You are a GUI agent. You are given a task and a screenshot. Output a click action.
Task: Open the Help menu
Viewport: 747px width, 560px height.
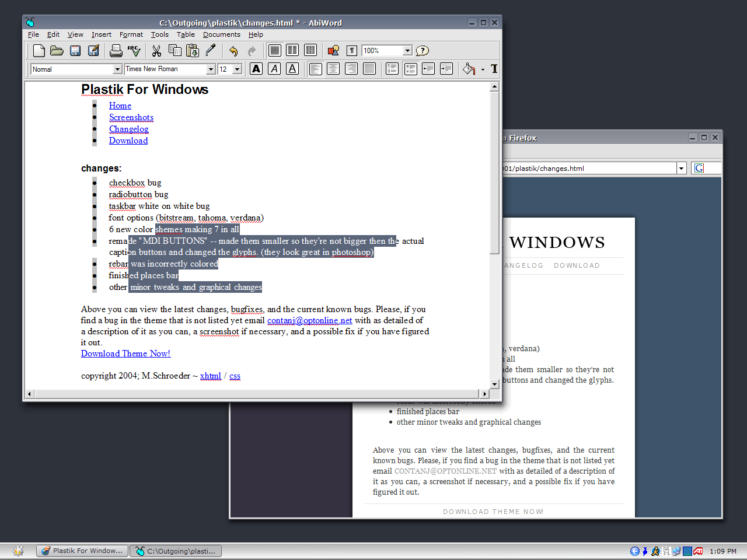256,34
